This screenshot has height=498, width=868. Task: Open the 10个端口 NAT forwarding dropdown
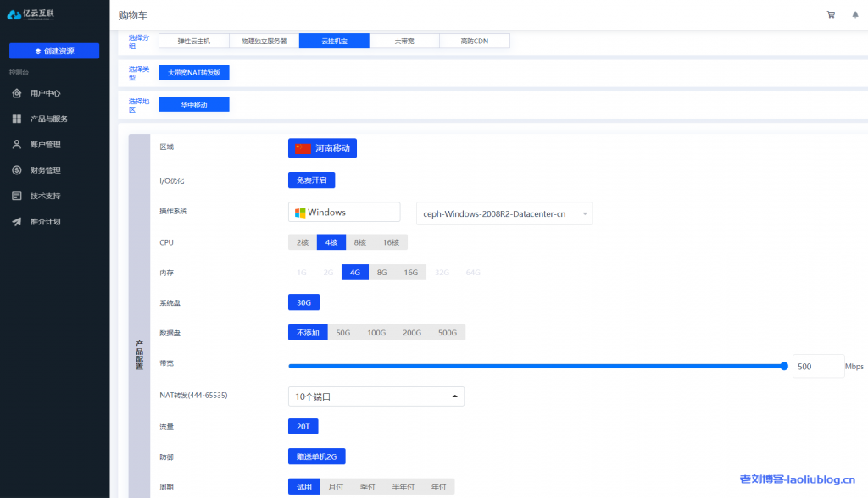(376, 396)
